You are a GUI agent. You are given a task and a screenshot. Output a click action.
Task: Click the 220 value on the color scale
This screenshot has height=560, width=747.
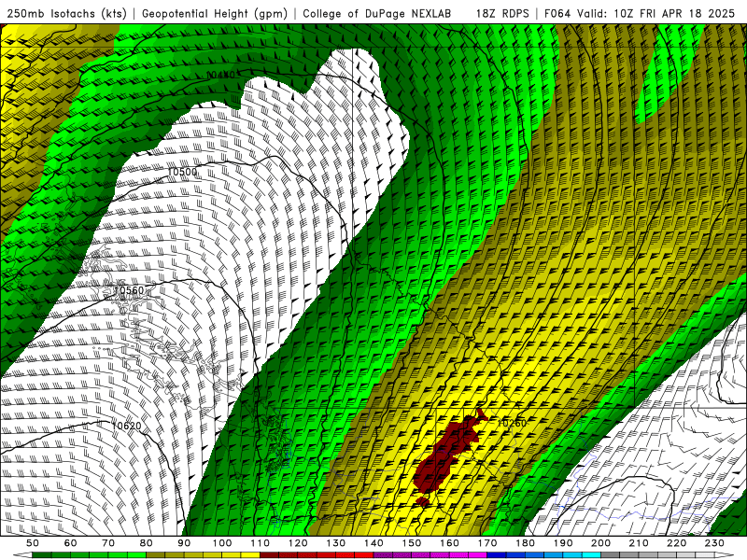pyautogui.click(x=676, y=543)
